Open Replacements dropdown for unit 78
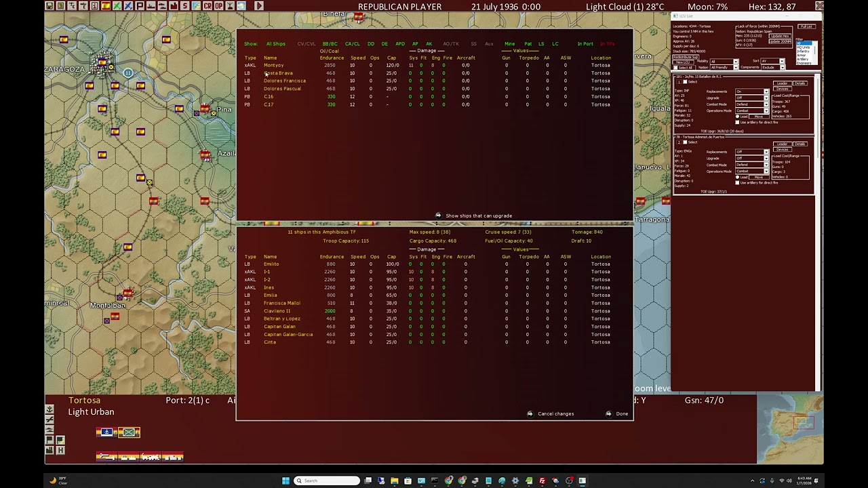 tap(752, 152)
